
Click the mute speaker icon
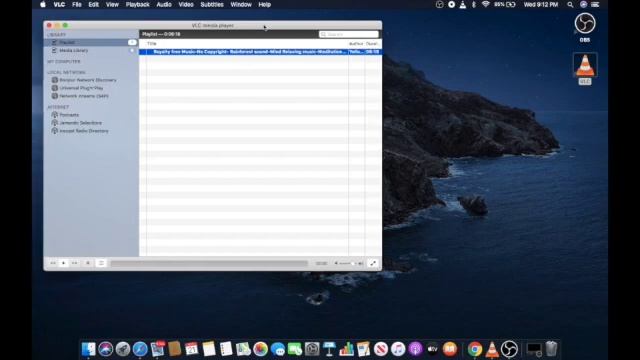tap(336, 264)
